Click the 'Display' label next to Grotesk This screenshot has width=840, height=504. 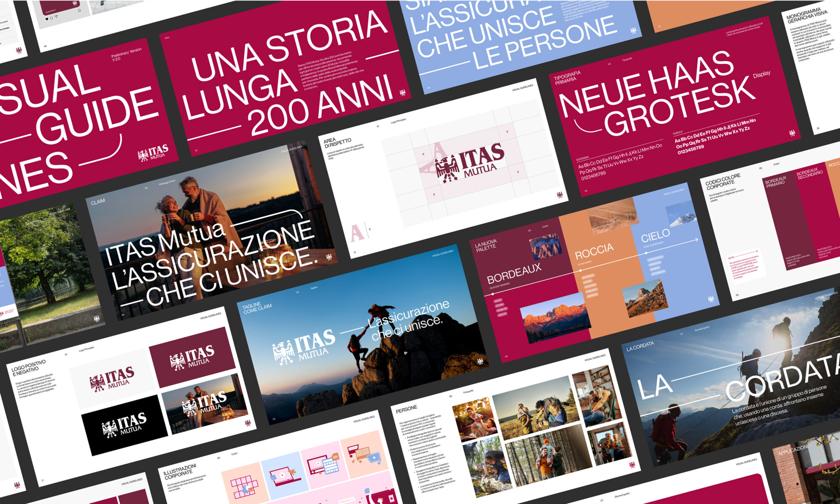(761, 74)
